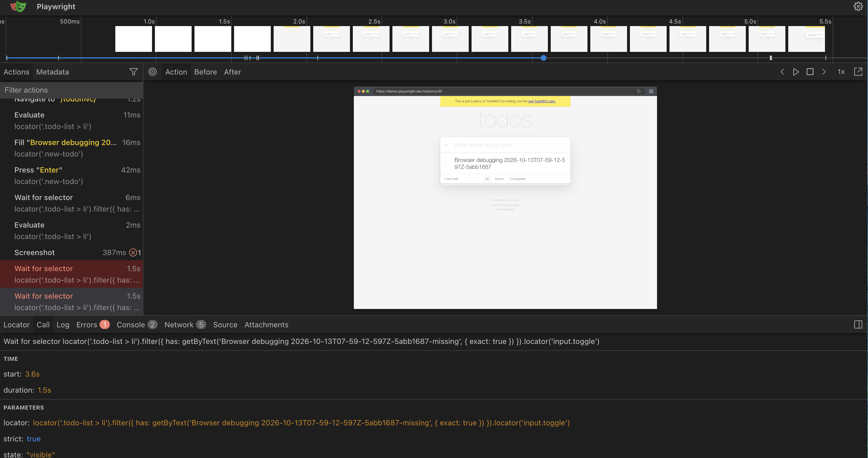Open the Source tab
Viewport: 868px width, 458px height.
(225, 325)
